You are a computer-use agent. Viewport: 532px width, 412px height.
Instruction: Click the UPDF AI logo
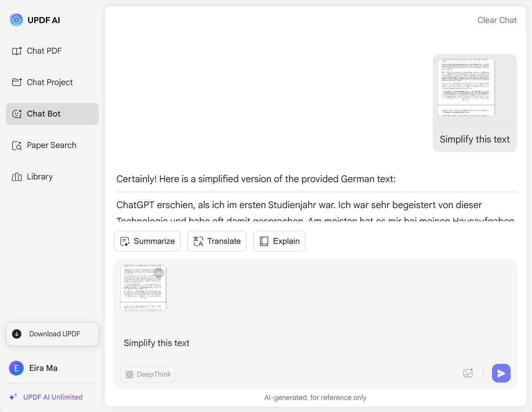pyautogui.click(x=16, y=19)
